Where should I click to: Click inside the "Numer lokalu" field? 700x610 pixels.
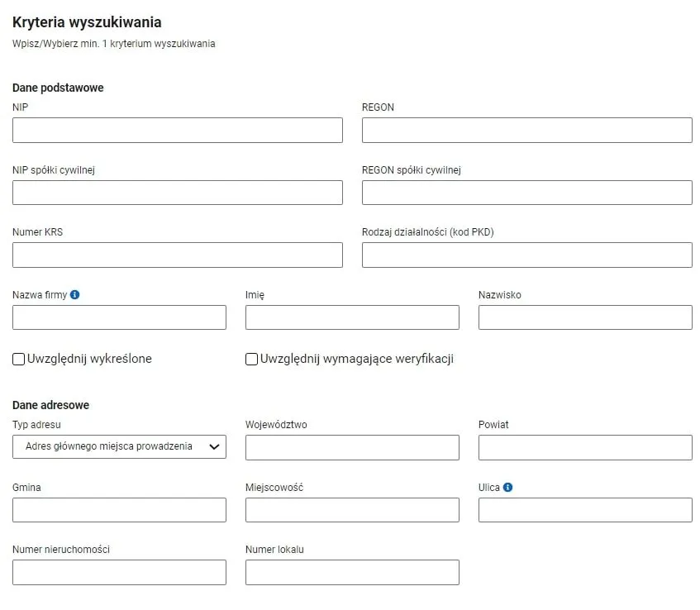tap(352, 571)
